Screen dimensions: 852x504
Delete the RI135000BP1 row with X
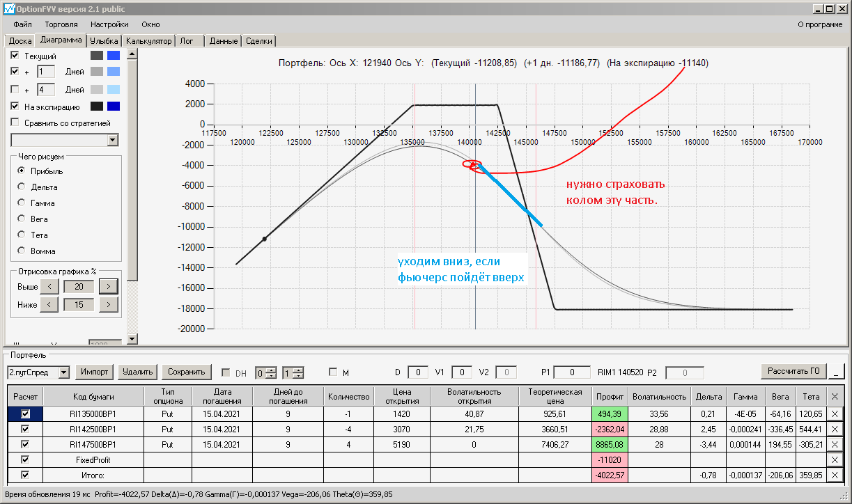tap(835, 414)
